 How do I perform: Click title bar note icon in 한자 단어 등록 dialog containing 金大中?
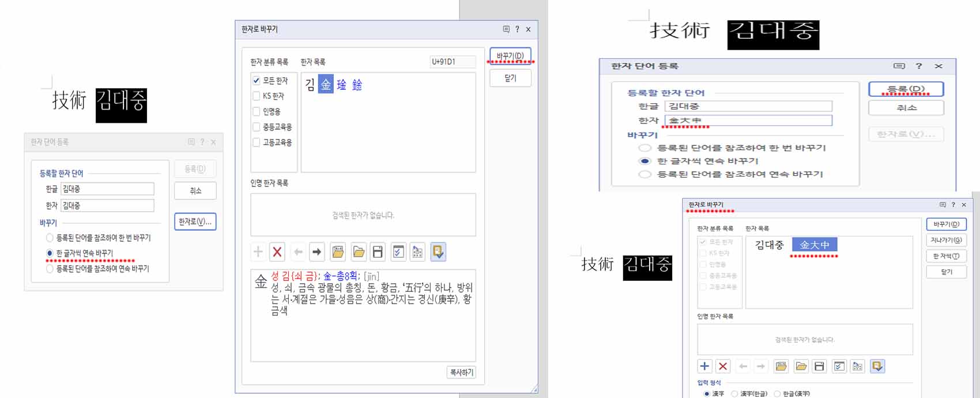(x=899, y=66)
